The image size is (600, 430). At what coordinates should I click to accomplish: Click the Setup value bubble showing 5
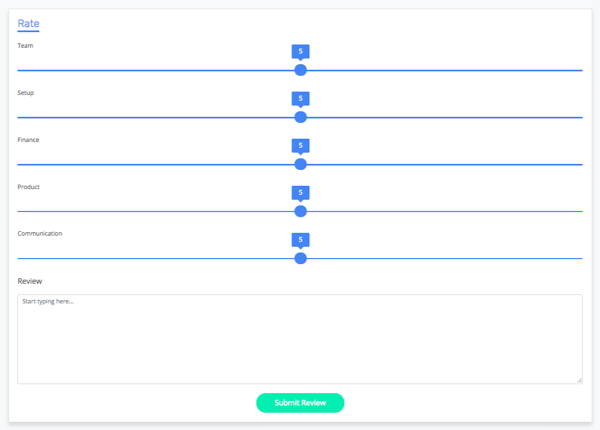pos(300,99)
